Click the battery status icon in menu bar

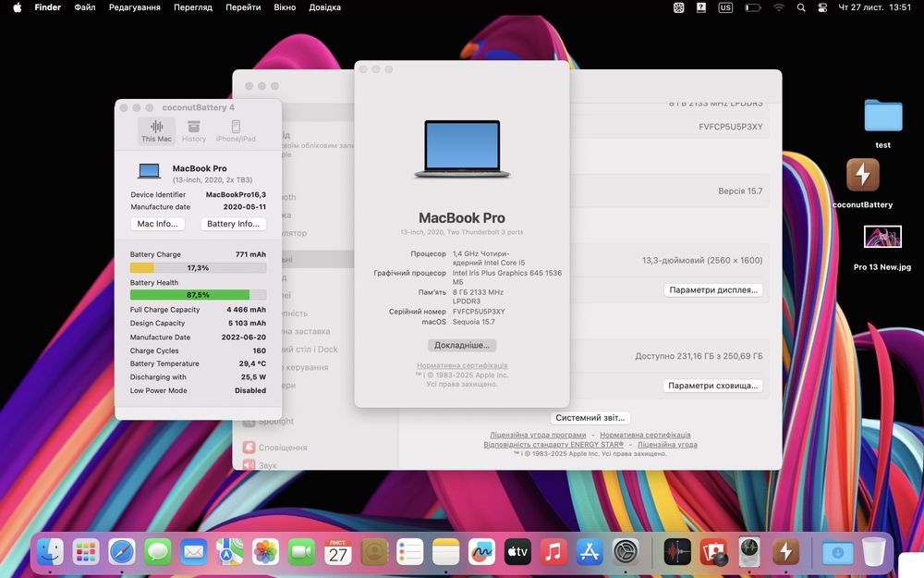pos(752,7)
